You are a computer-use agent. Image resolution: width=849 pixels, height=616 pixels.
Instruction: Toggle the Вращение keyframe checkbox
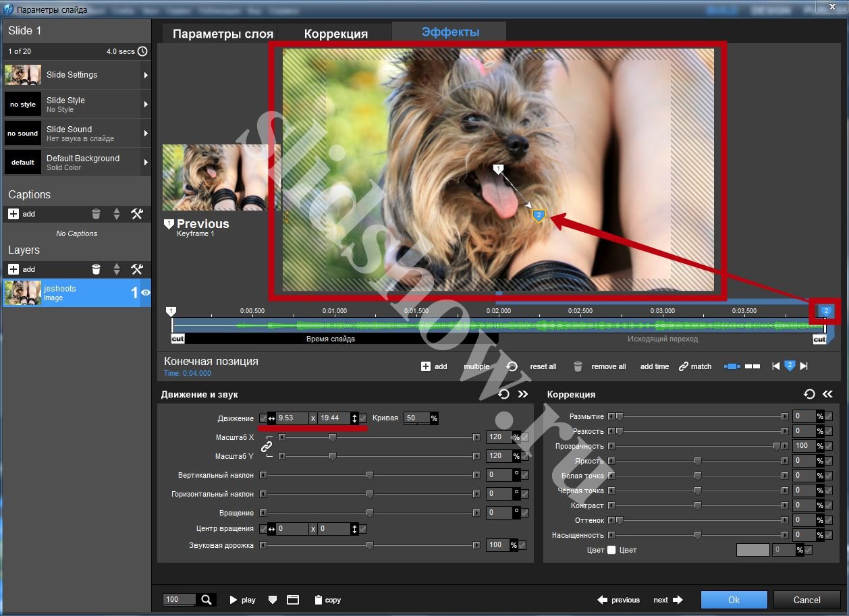coord(525,513)
